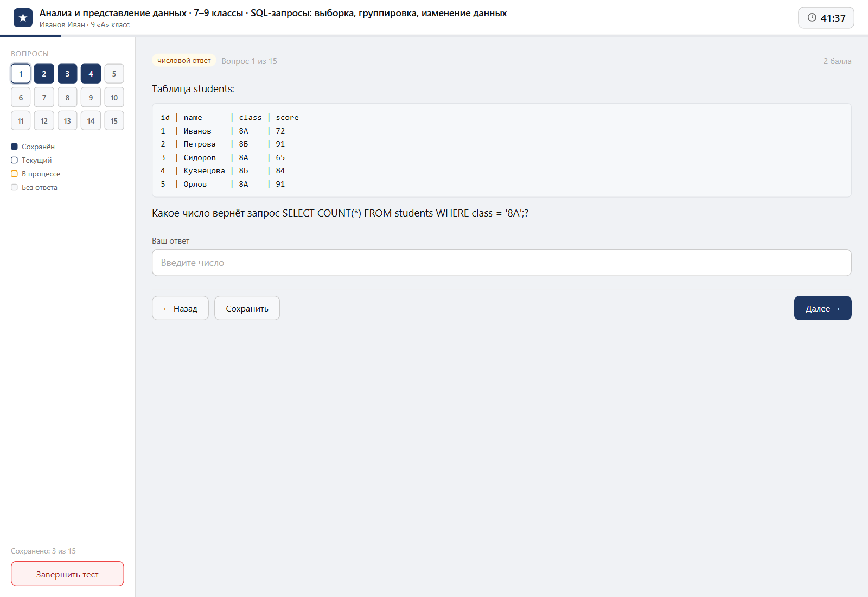The width and height of the screenshot is (868, 597).
Task: Go to question 2
Action: pos(44,74)
